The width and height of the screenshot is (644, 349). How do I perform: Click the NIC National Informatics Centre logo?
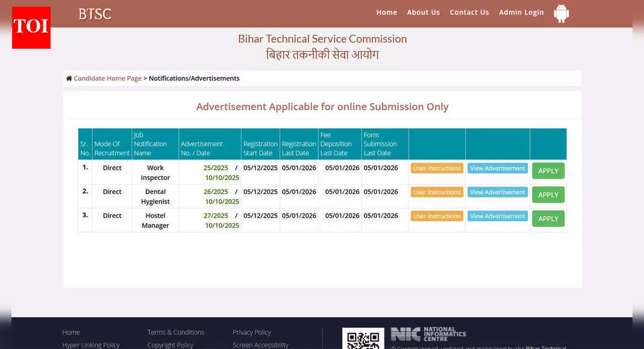[428, 334]
